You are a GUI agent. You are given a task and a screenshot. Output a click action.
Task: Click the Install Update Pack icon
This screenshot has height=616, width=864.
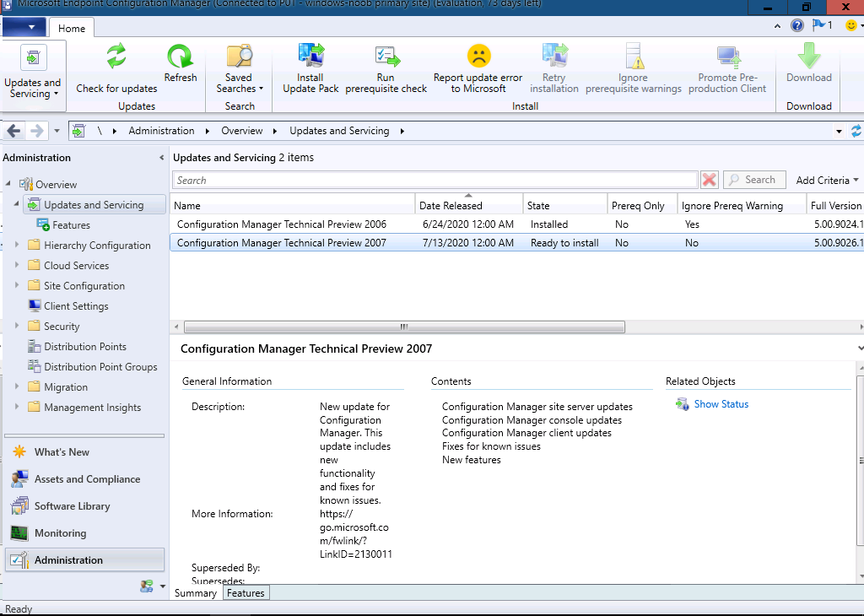tap(310, 57)
